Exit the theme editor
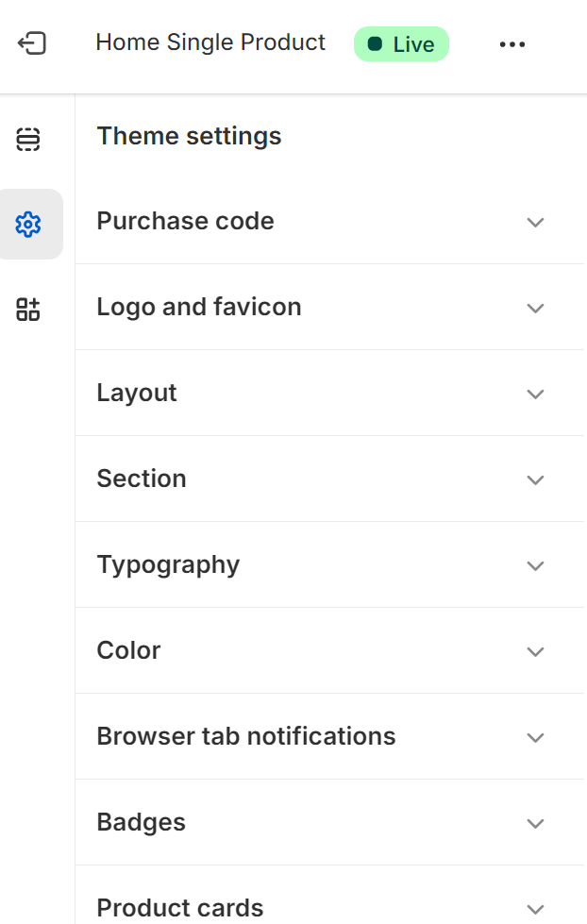Viewport: 587px width, 924px height. 28,42
